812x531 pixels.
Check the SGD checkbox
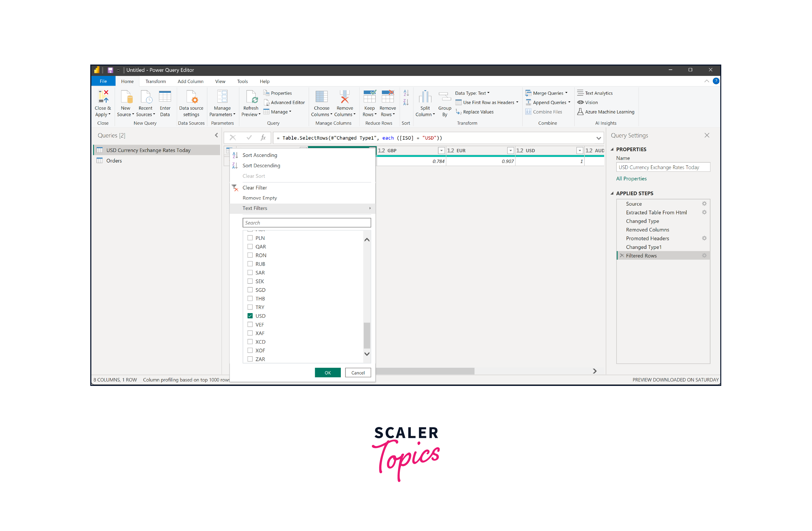[250, 290]
